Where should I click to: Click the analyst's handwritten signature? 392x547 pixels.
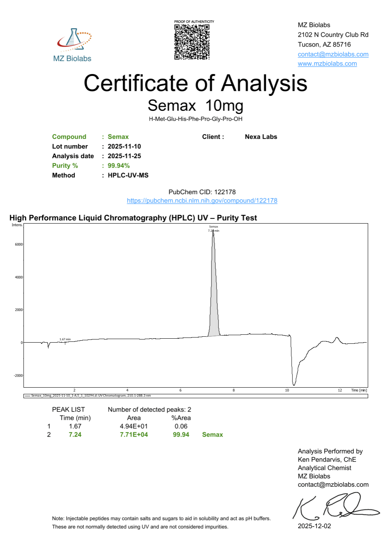point(335,507)
